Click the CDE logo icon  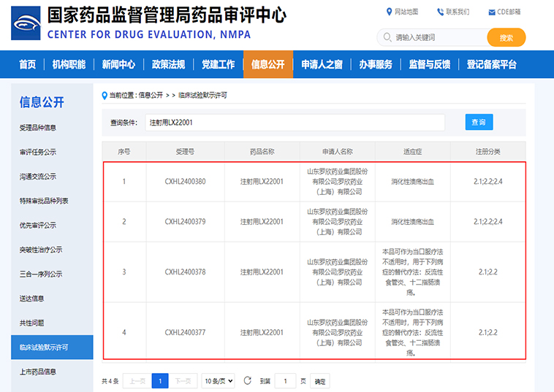26,23
